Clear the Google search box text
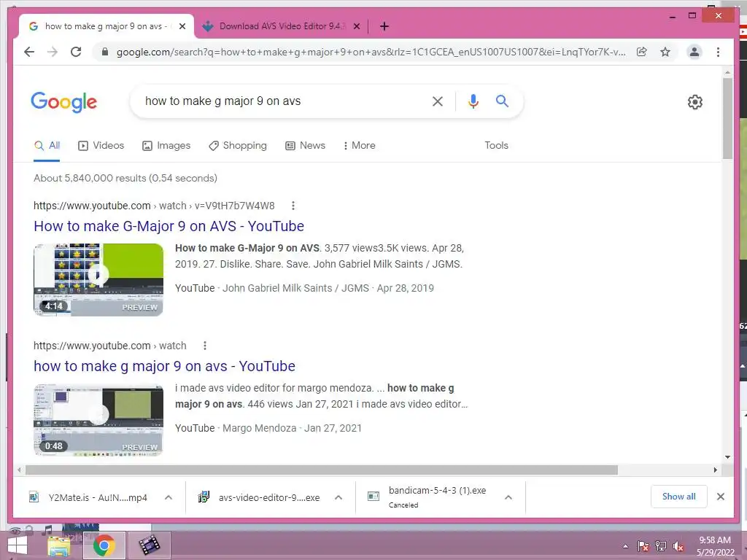747x560 pixels. click(438, 101)
